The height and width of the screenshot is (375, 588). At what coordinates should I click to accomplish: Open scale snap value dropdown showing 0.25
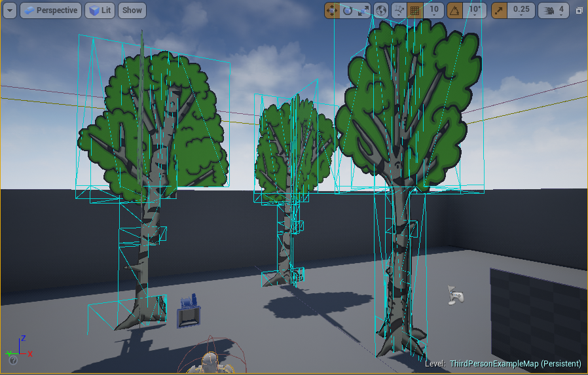coord(521,10)
